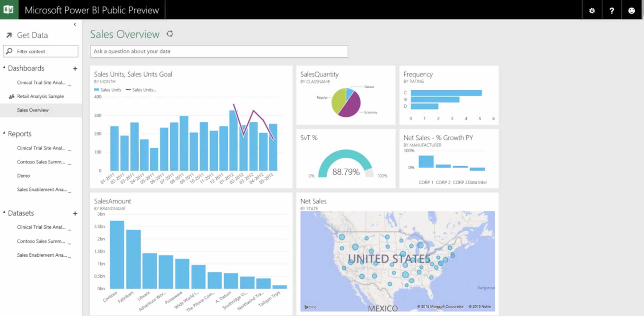Open the SvT % gauge tile
Viewport: 644px width, 316px height.
coord(345,159)
